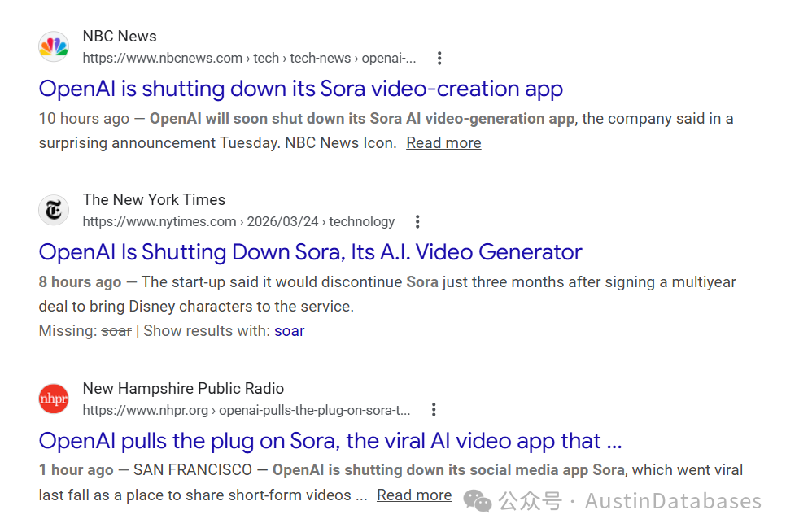The width and height of the screenshot is (786, 532).
Task: Open the three-dot menu for NBC News result
Action: 439,58
